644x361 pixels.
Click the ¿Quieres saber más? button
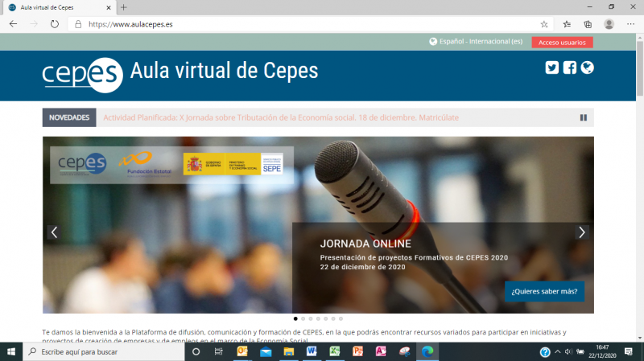coord(544,291)
